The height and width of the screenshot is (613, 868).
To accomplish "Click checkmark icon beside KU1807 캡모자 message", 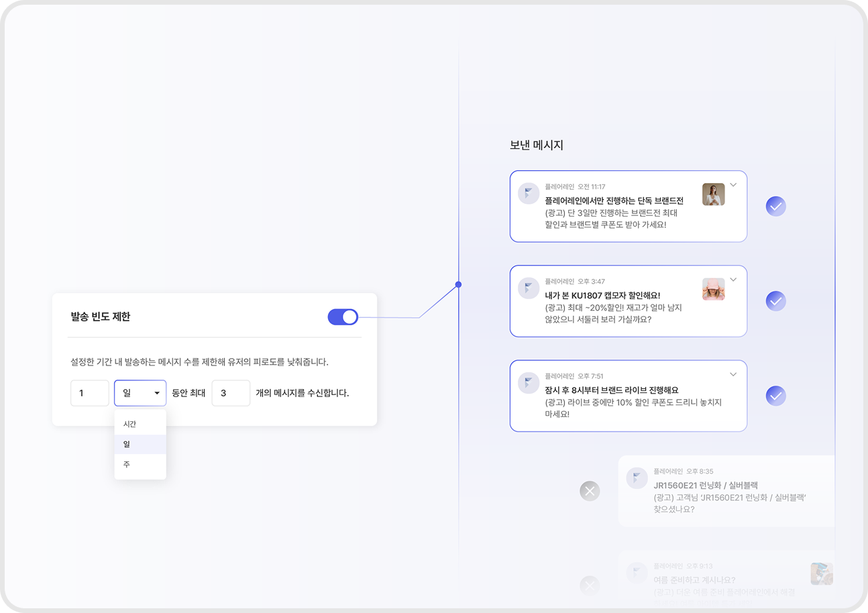I will coord(775,301).
